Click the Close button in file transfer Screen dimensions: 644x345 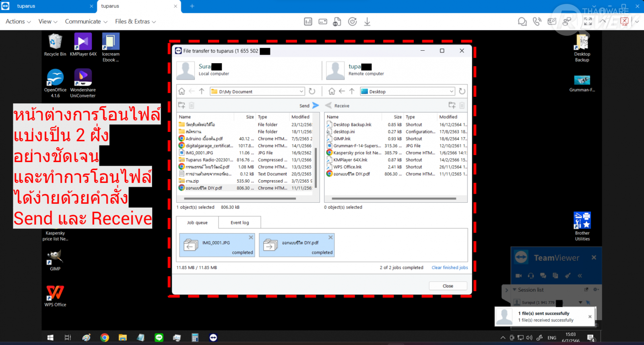pos(448,286)
